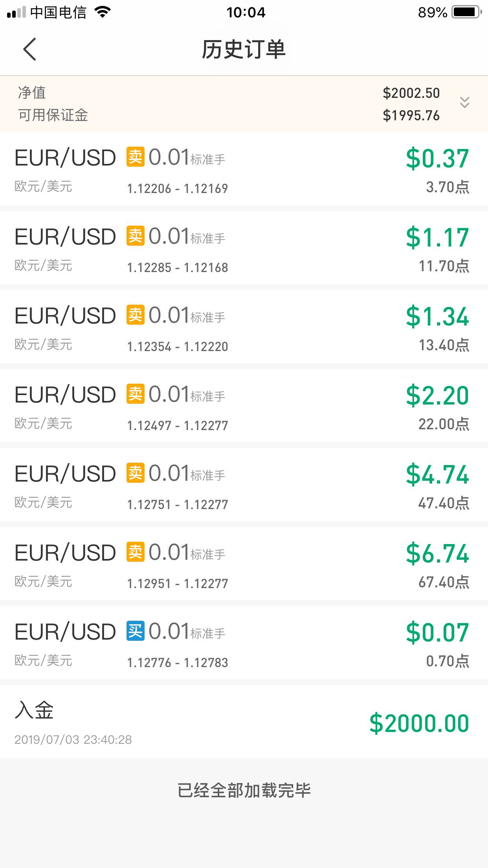Tap the sell badge on the $1.17 order
Image resolution: width=488 pixels, height=868 pixels.
(x=136, y=236)
